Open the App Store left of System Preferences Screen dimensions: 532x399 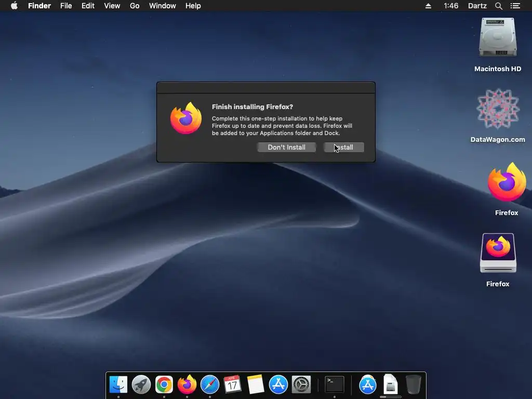278,384
